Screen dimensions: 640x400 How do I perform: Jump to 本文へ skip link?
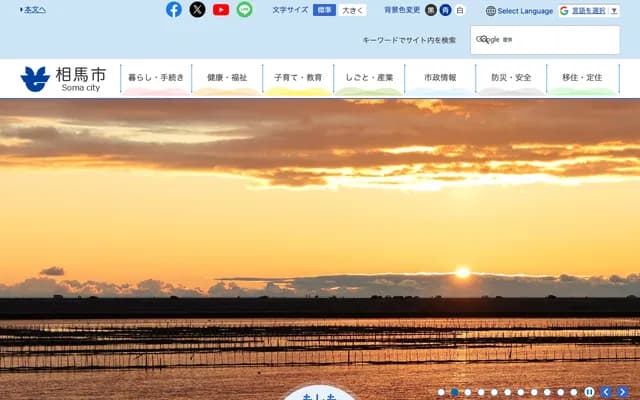click(33, 10)
